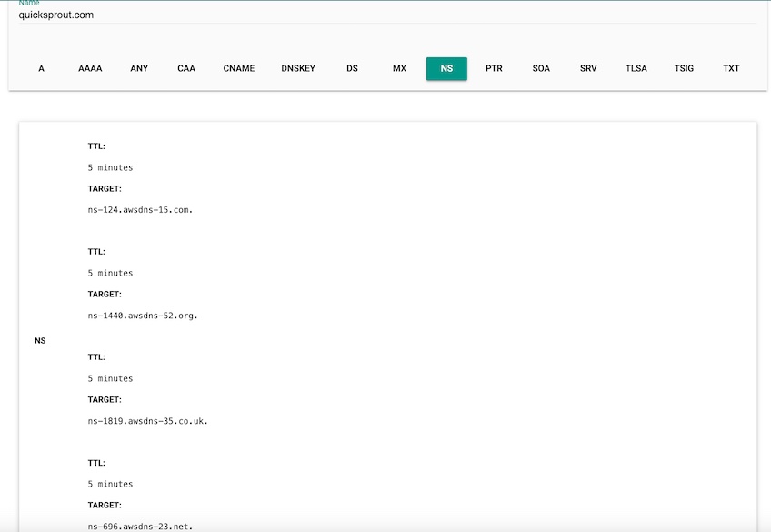Choose the CAA record type
The image size is (771, 532).
point(186,69)
